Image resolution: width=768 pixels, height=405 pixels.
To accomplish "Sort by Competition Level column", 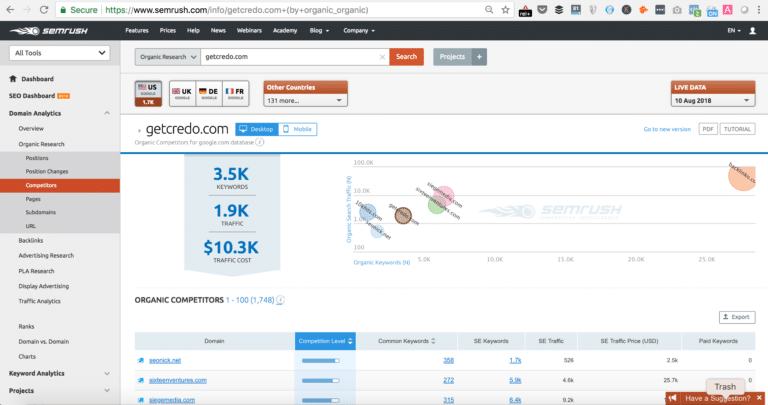I will pos(325,341).
